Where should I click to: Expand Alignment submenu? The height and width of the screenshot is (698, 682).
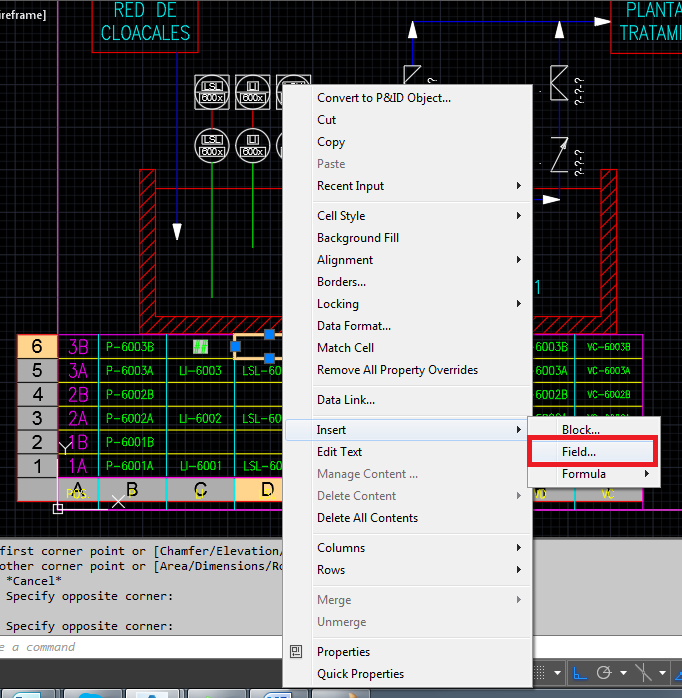pyautogui.click(x=408, y=260)
